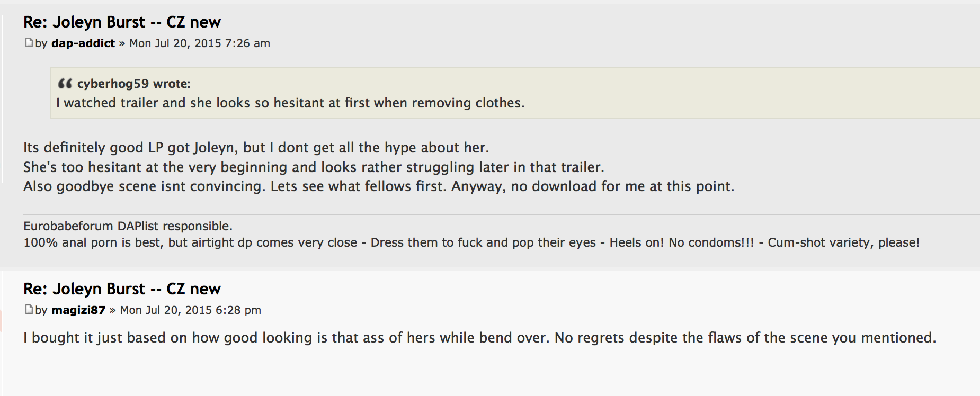This screenshot has height=396, width=980.
Task: Open dap-addict's user profile
Action: 83,43
